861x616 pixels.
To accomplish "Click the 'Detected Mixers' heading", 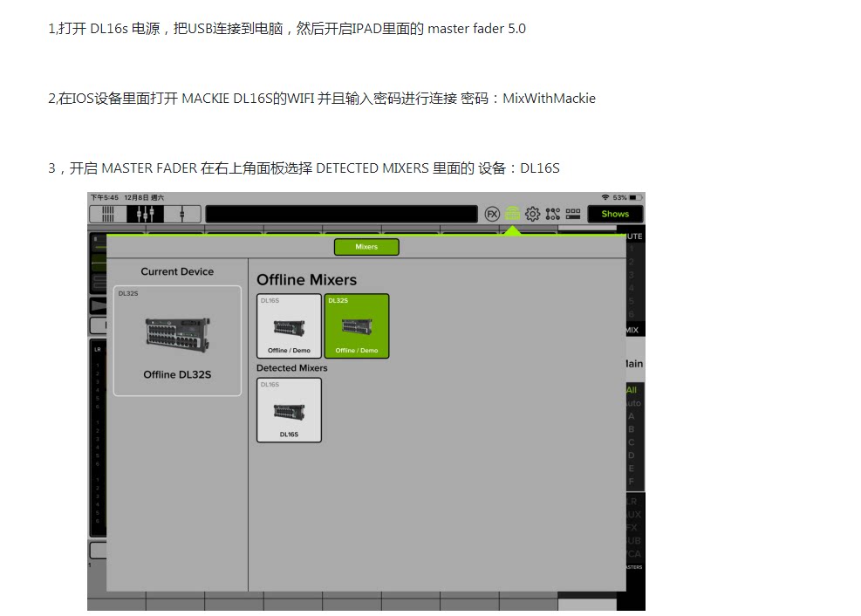I will pyautogui.click(x=291, y=368).
